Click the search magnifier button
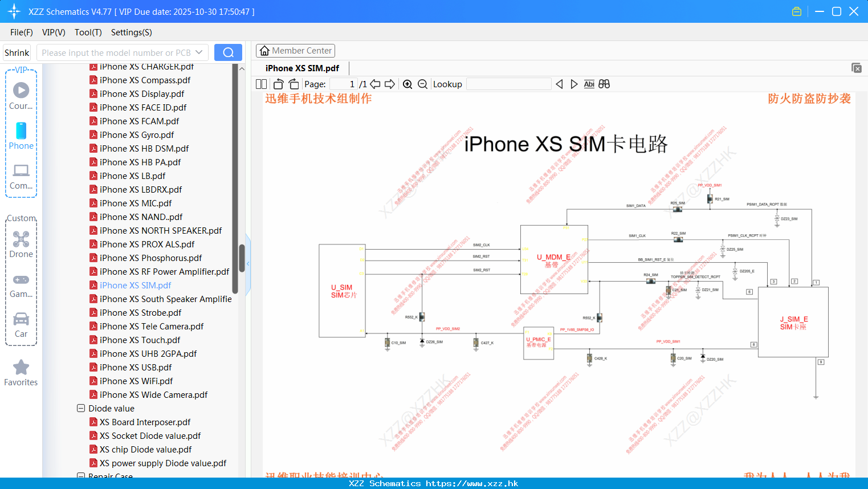868x489 pixels. pyautogui.click(x=228, y=52)
